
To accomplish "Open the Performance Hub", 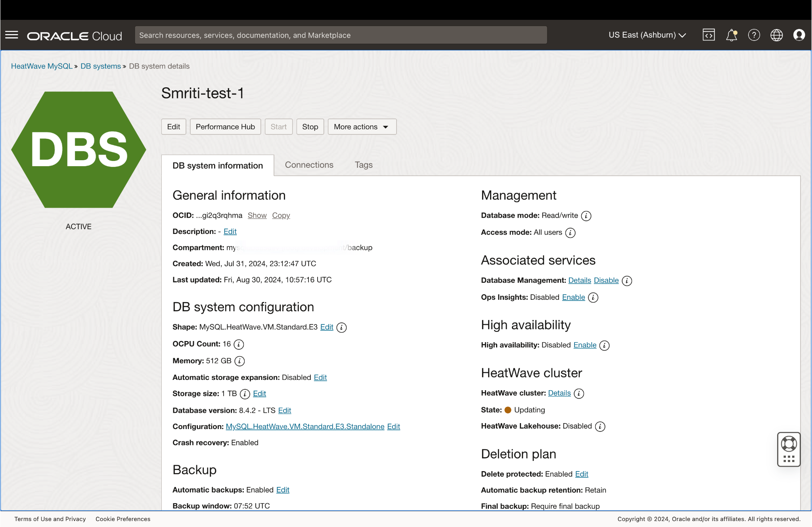I will pyautogui.click(x=225, y=126).
